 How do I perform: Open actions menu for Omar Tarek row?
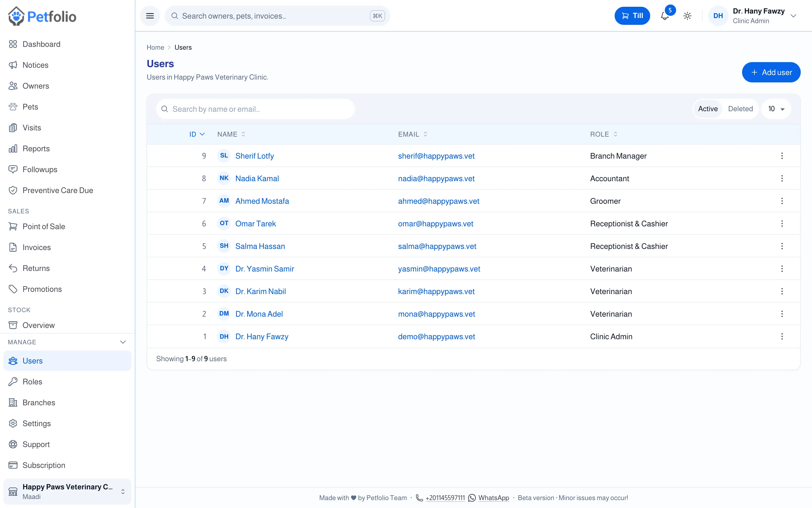click(782, 224)
